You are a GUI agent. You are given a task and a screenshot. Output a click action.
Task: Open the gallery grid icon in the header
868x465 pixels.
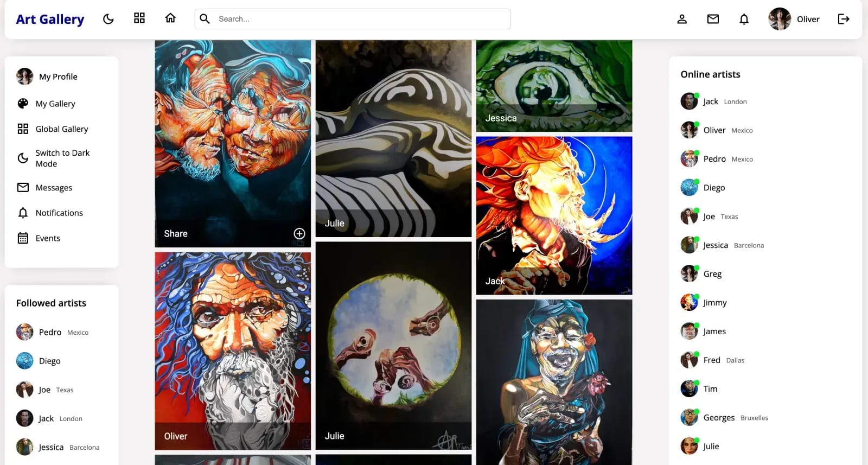(139, 18)
